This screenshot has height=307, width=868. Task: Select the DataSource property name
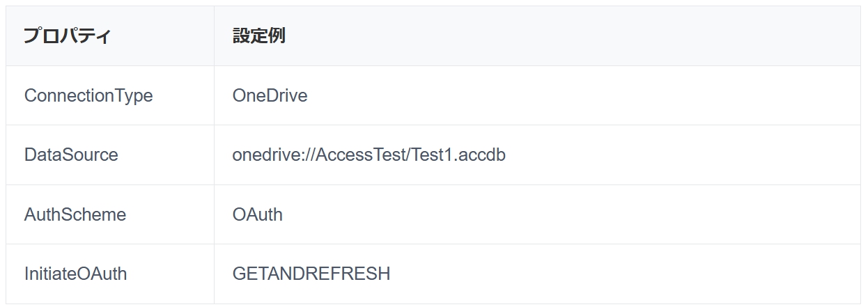pos(71,155)
